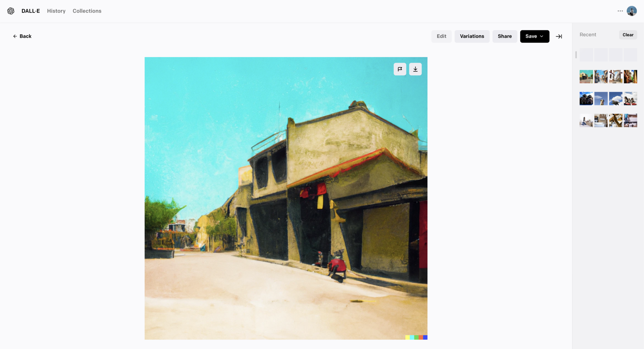Screen dimensions: 644x349
Task: Open the user profile avatar
Action: 631,11
